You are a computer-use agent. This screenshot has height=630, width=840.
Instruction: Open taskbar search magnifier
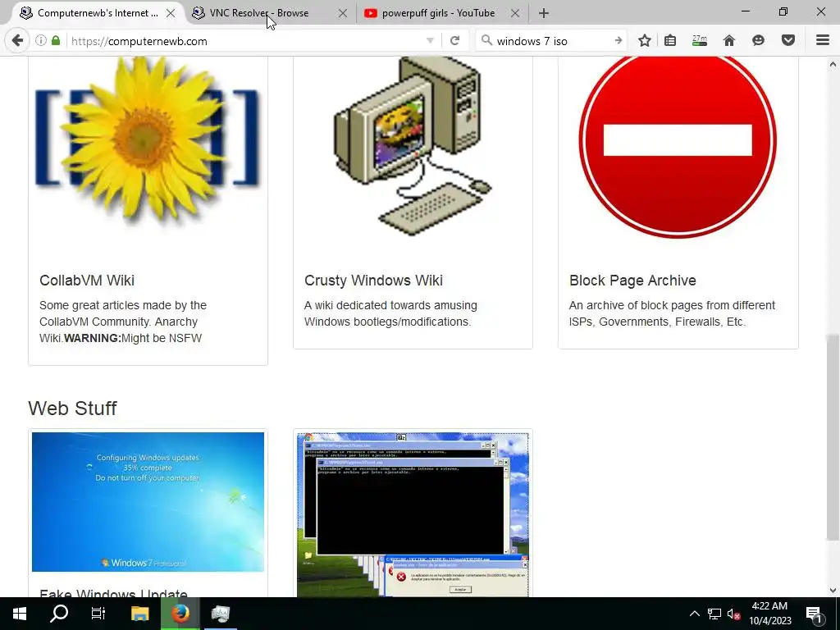pos(59,614)
